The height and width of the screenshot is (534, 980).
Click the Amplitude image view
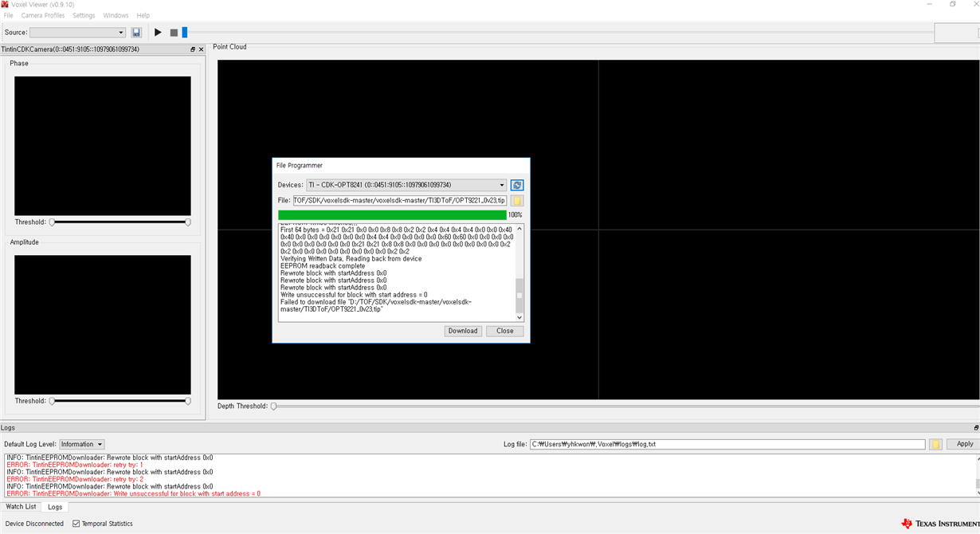pyautogui.click(x=103, y=324)
